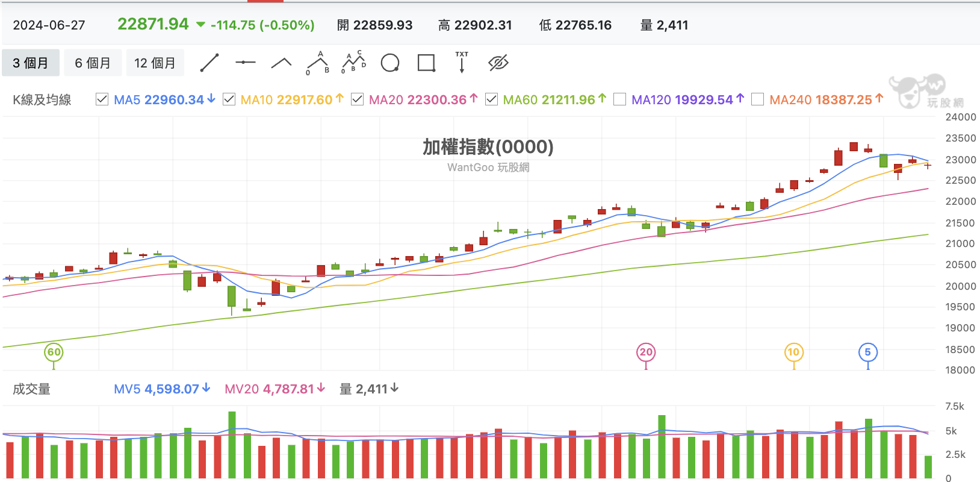
Task: Click the MV20 4,787.81 label
Action: [x=275, y=389]
